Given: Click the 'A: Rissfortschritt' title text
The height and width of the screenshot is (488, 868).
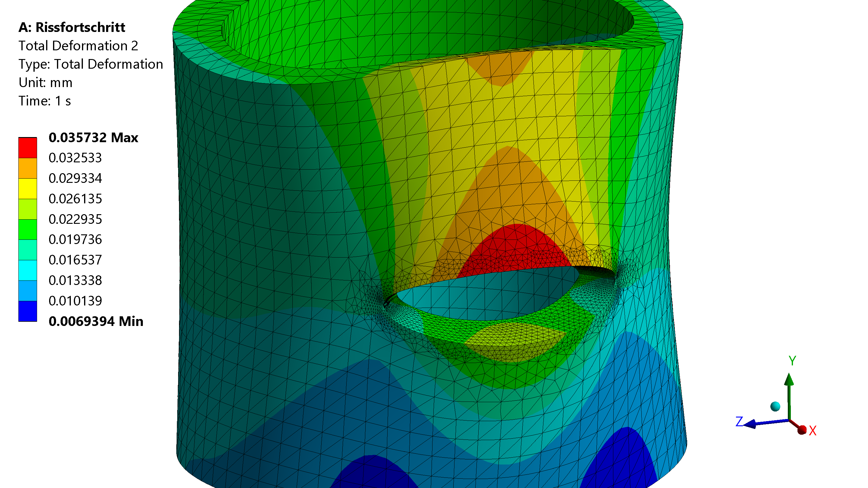Looking at the screenshot, I should tap(71, 27).
